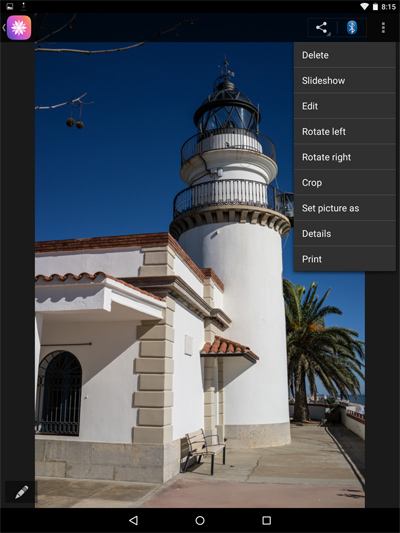Select Rotate left option
The height and width of the screenshot is (533, 400).
point(345,132)
